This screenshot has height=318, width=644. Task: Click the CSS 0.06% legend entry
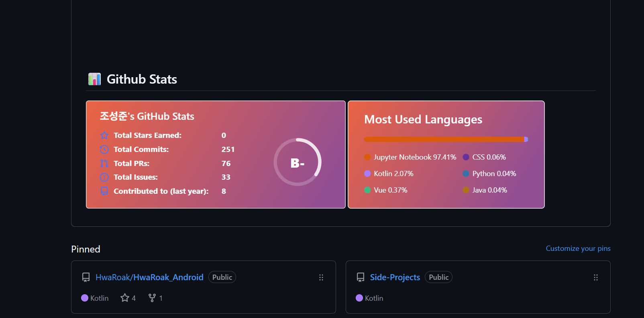[x=484, y=157]
